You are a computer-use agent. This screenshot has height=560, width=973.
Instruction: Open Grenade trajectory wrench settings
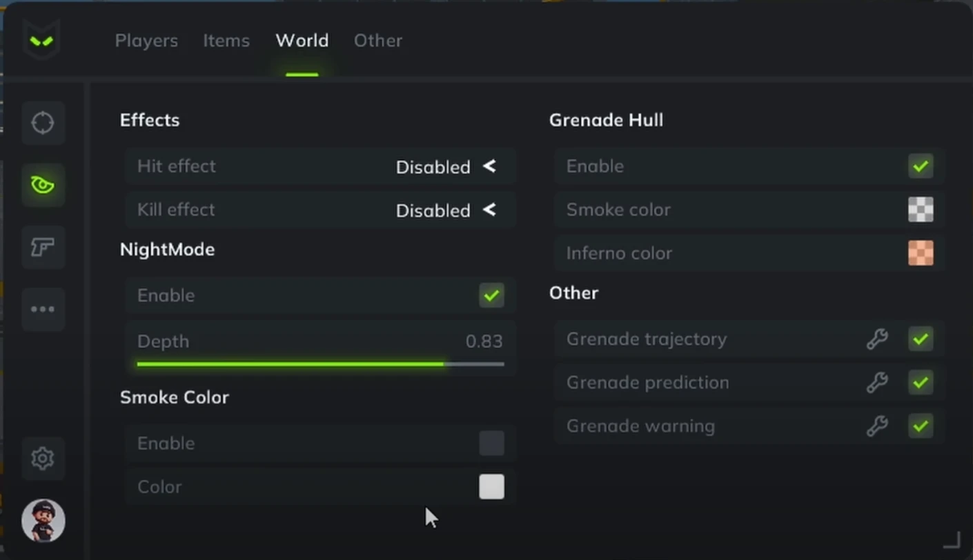(877, 339)
